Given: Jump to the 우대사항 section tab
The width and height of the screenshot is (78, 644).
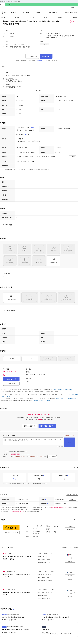Looking at the screenshot, I should 31,18.
